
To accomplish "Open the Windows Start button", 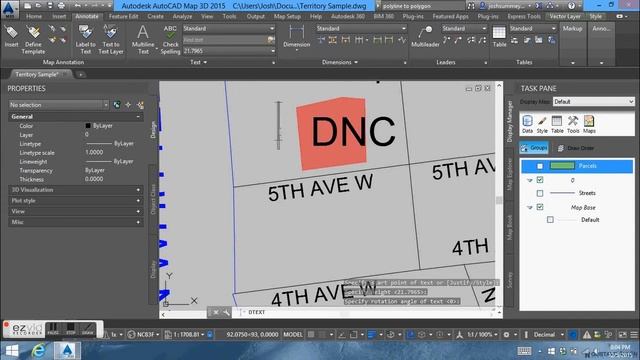I will tap(11, 351).
